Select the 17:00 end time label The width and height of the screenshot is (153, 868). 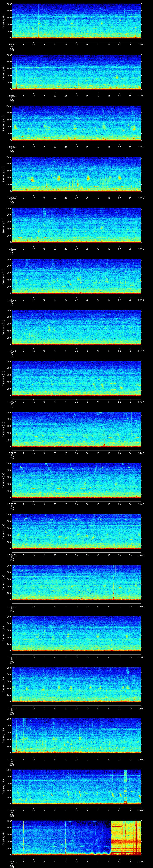pos(141,147)
